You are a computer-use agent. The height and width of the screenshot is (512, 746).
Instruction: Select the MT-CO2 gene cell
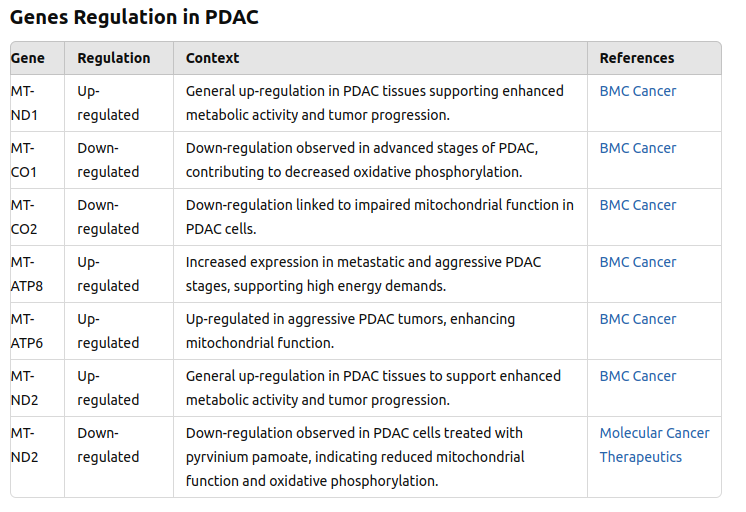tap(24, 217)
